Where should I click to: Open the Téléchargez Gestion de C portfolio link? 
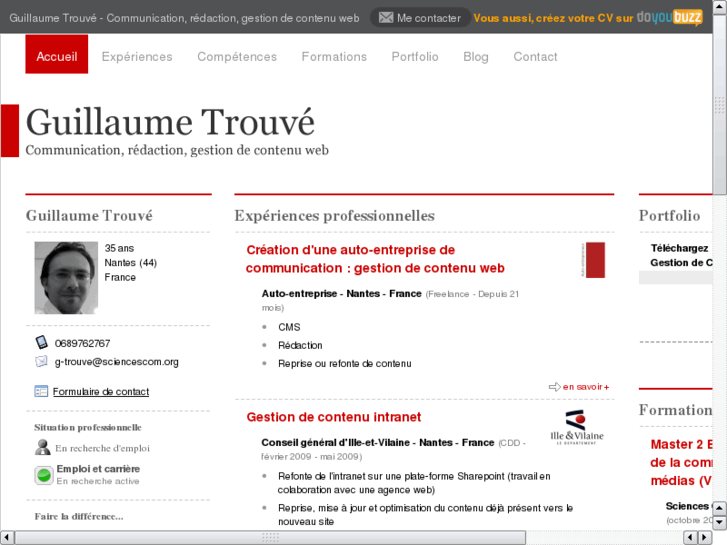click(681, 256)
